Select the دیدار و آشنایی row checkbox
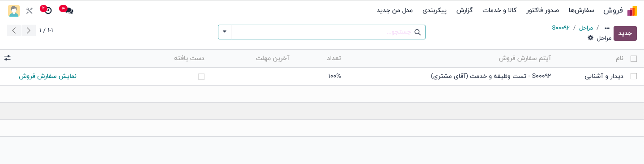 point(633,76)
